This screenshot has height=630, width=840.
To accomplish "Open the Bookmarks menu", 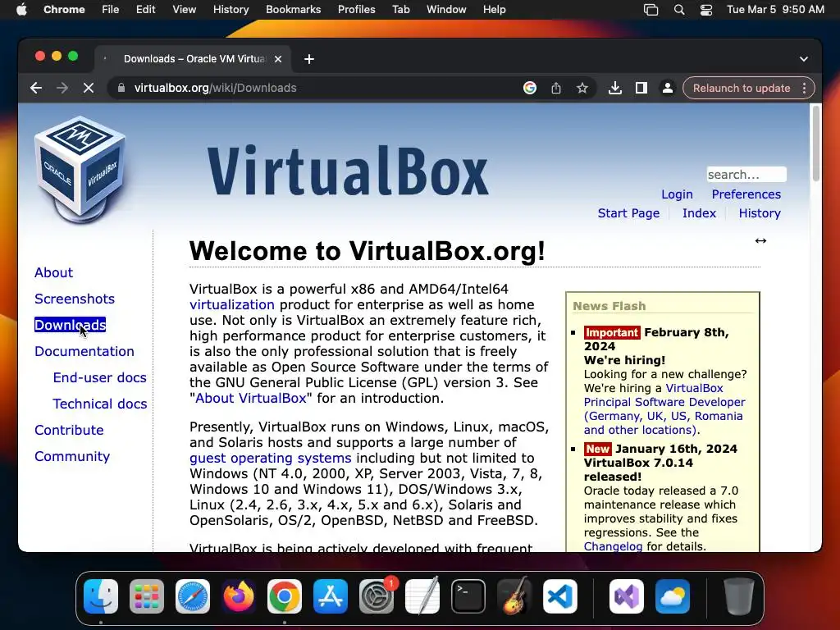I will click(294, 10).
